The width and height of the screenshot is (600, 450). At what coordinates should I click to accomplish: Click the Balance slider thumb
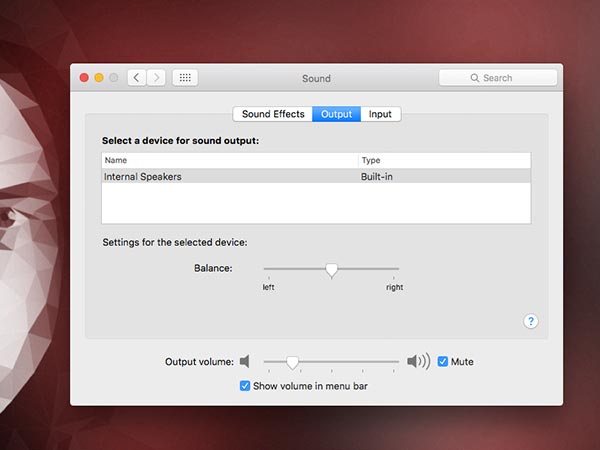(331, 269)
